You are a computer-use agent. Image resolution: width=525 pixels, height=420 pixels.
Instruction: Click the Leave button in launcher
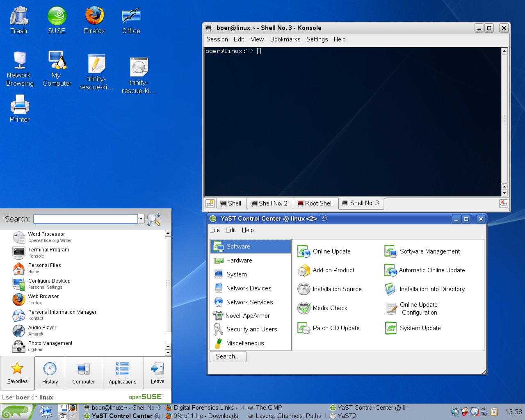coord(157,373)
